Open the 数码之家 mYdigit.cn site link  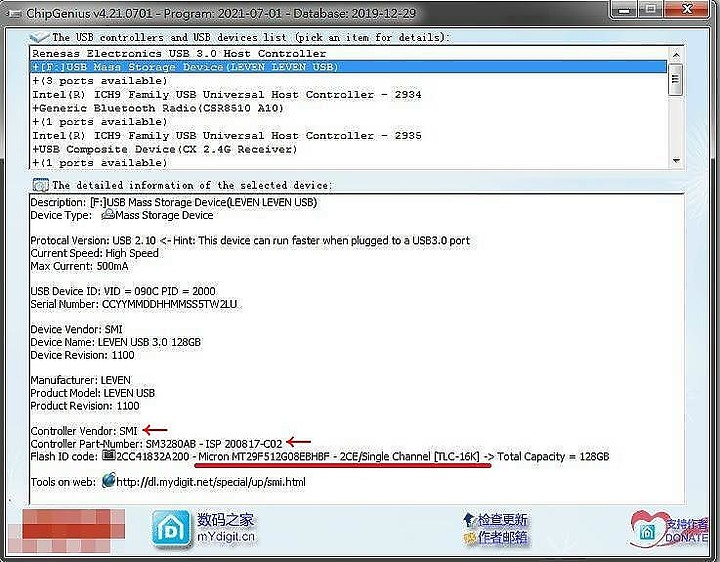[x=225, y=528]
